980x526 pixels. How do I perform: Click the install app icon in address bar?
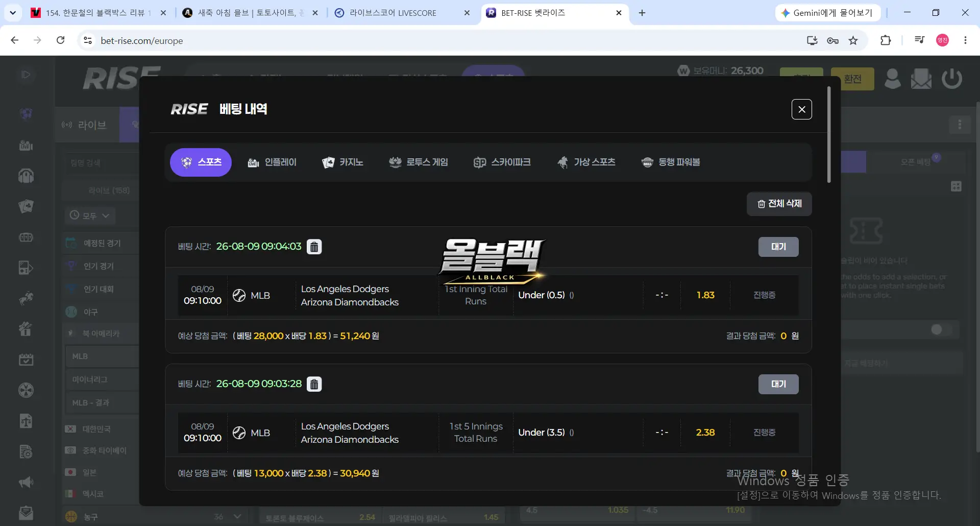pos(812,40)
